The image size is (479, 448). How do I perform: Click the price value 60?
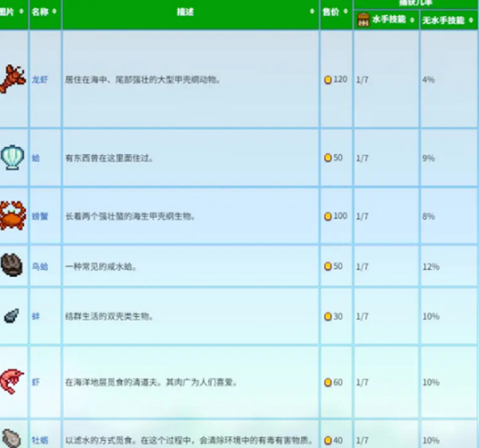point(338,383)
